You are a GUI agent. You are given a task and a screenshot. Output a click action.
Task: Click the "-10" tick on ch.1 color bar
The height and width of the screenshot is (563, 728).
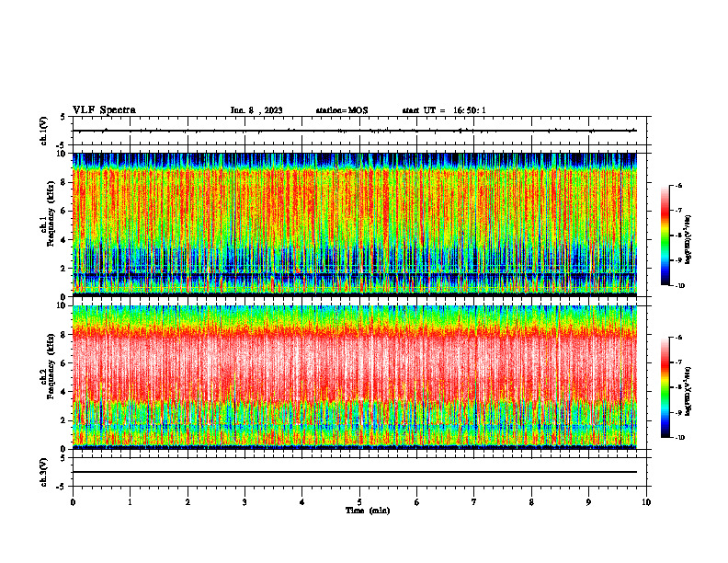[x=680, y=286]
